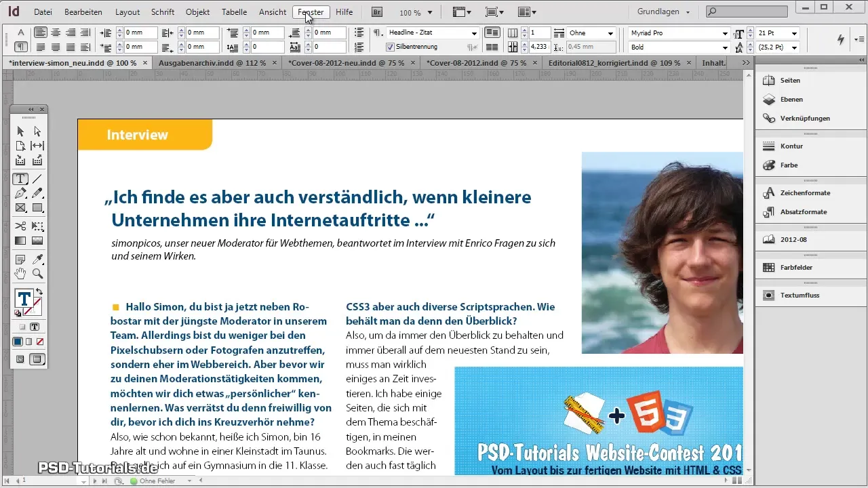This screenshot has height=488, width=868.
Task: Select the Gradient Feather tool
Action: pos(37,241)
